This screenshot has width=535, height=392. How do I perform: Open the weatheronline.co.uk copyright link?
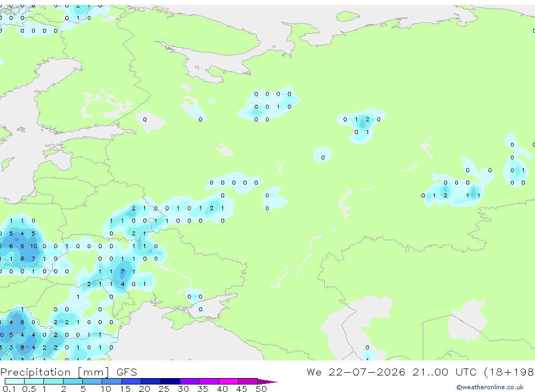click(490, 387)
